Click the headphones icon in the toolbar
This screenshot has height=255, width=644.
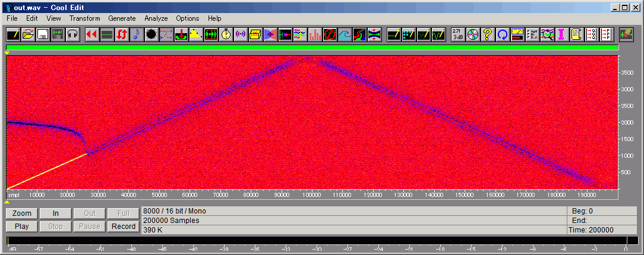[72, 34]
